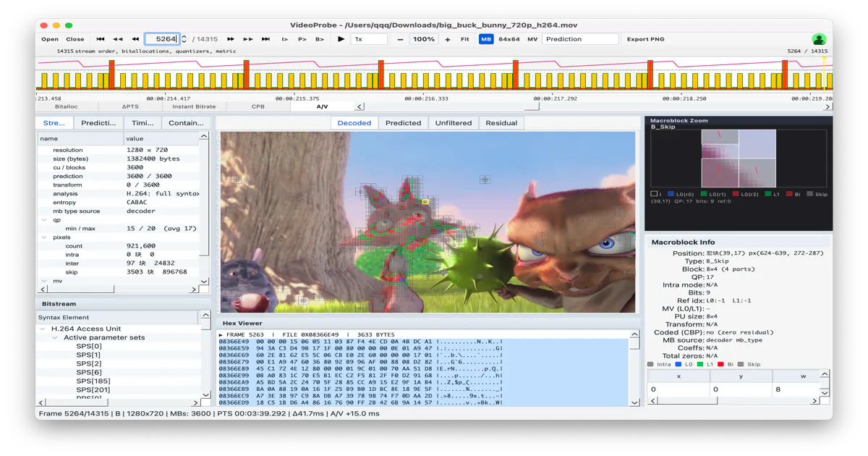Collapse the pixels row in stream table
The height and width of the screenshot is (456, 868).
pyautogui.click(x=43, y=237)
